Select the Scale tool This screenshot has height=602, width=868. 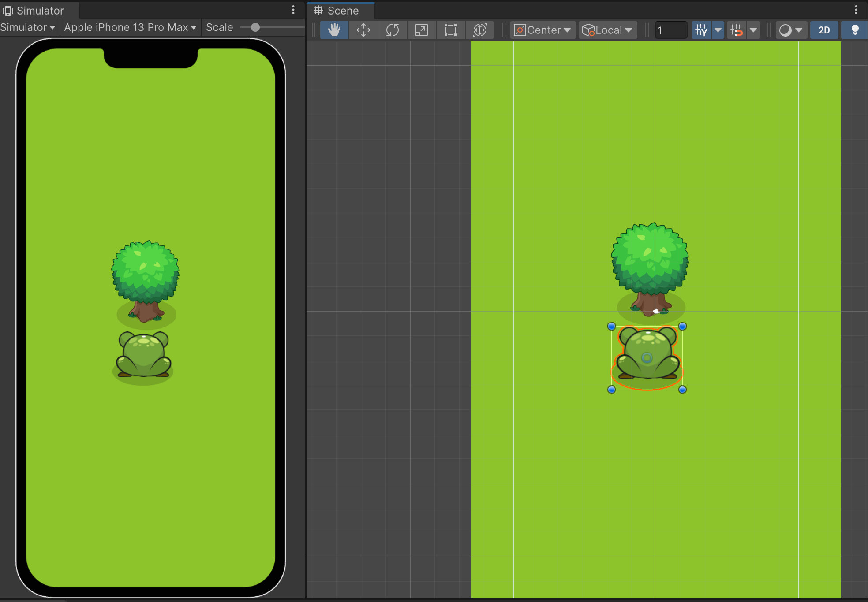(x=421, y=30)
